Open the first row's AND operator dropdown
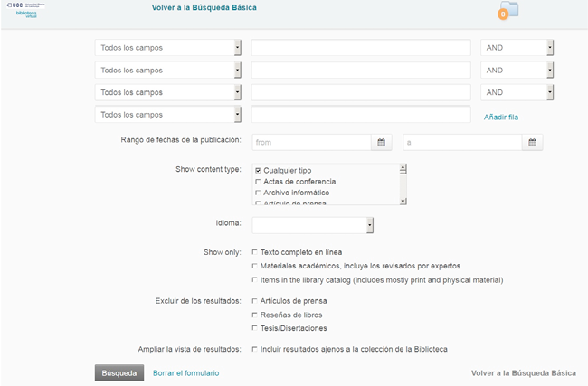 (517, 48)
